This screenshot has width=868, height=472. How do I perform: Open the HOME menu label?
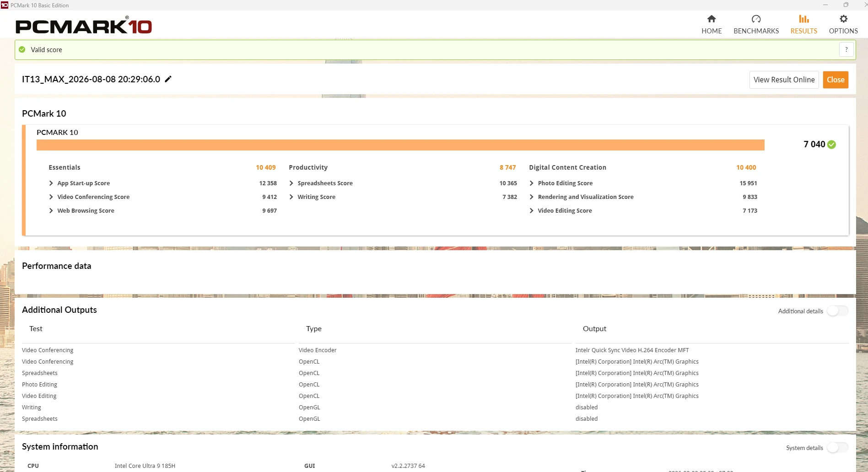click(712, 31)
